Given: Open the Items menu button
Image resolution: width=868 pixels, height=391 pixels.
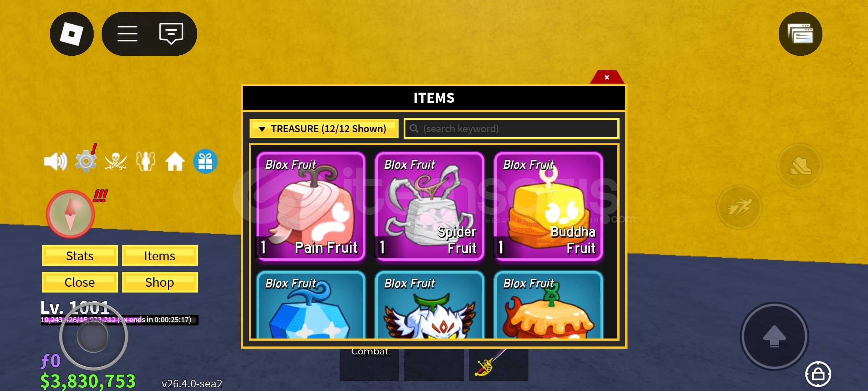Looking at the screenshot, I should pos(159,256).
